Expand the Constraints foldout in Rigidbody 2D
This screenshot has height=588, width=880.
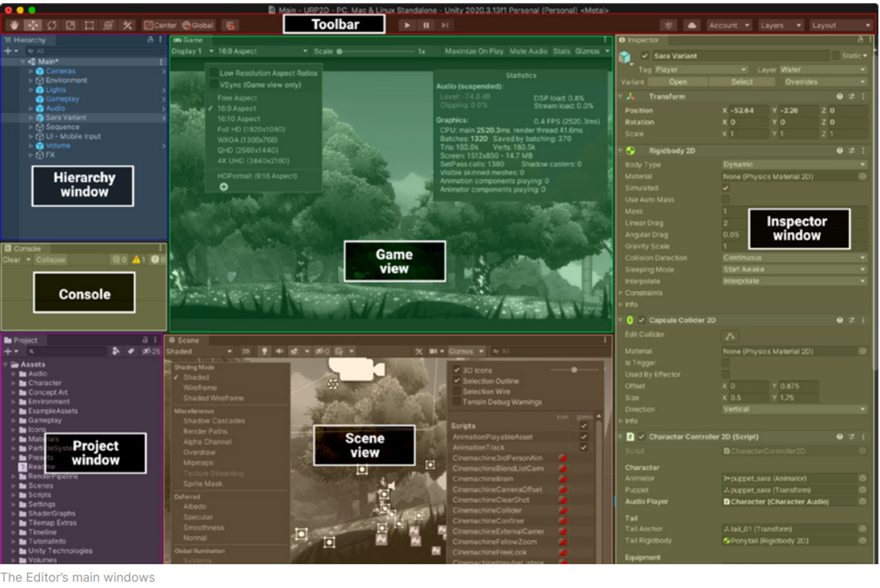click(621, 293)
